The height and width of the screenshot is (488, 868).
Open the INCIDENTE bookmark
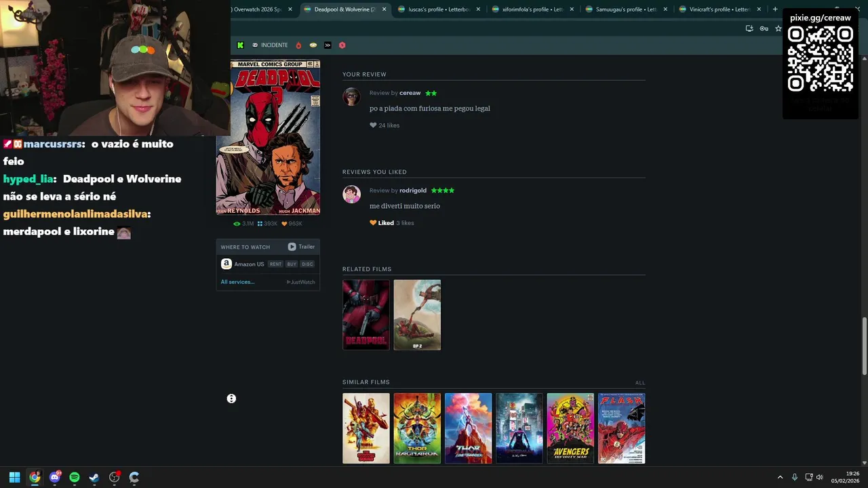pos(270,45)
